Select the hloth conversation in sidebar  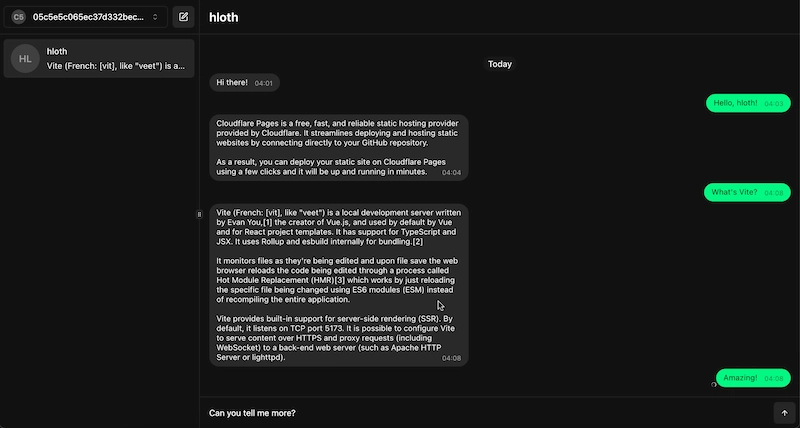pyautogui.click(x=98, y=58)
